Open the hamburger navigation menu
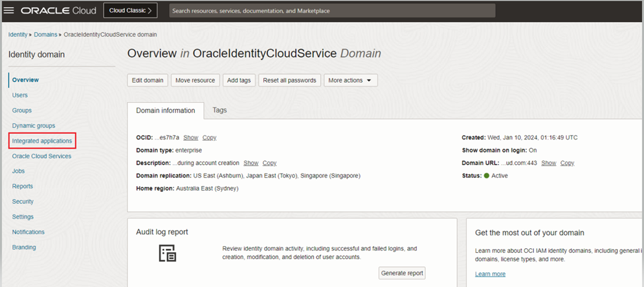This screenshot has height=287, width=644. (x=8, y=10)
